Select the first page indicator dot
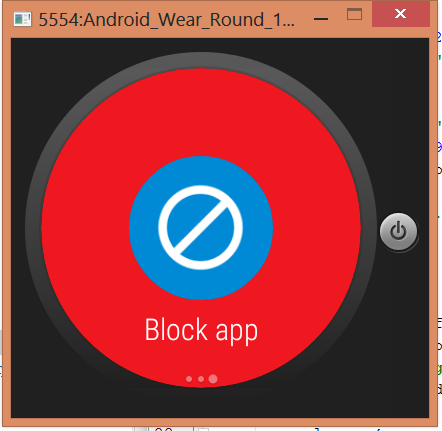Screen dimensions: 442x431 [x=189, y=379]
